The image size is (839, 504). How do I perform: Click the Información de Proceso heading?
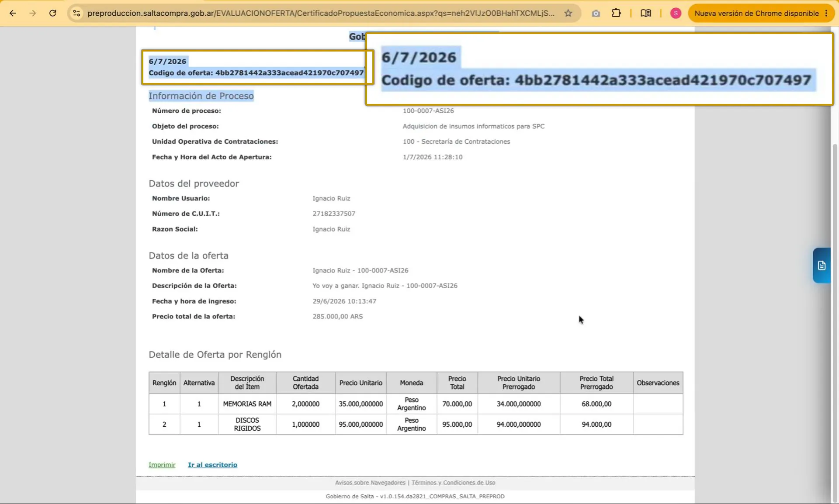coord(201,96)
